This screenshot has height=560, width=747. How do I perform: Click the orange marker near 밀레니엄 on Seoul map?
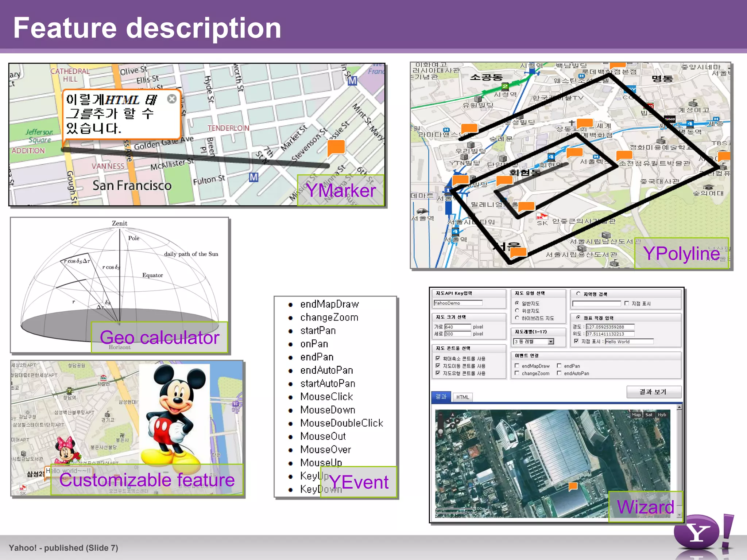[x=526, y=207]
